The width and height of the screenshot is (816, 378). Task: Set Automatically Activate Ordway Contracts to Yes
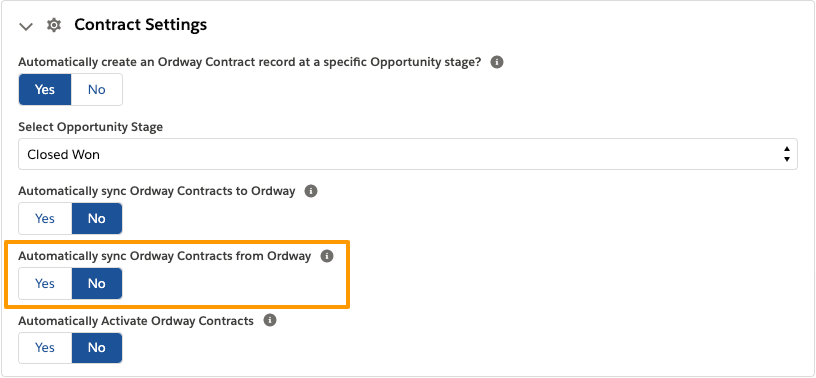coord(45,348)
